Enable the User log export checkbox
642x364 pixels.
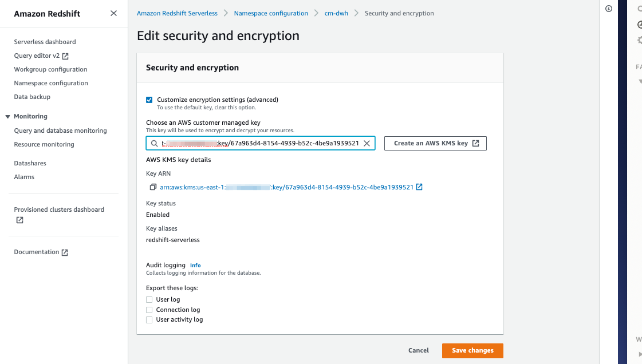coord(149,299)
